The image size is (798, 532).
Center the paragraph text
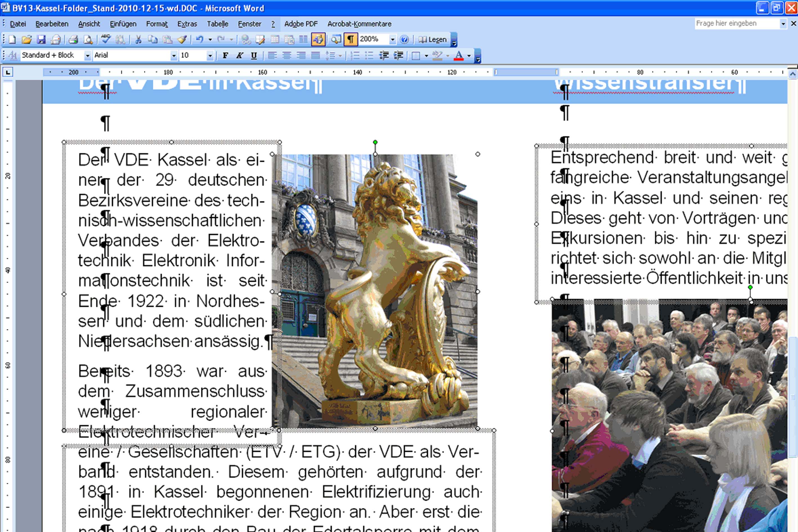287,55
